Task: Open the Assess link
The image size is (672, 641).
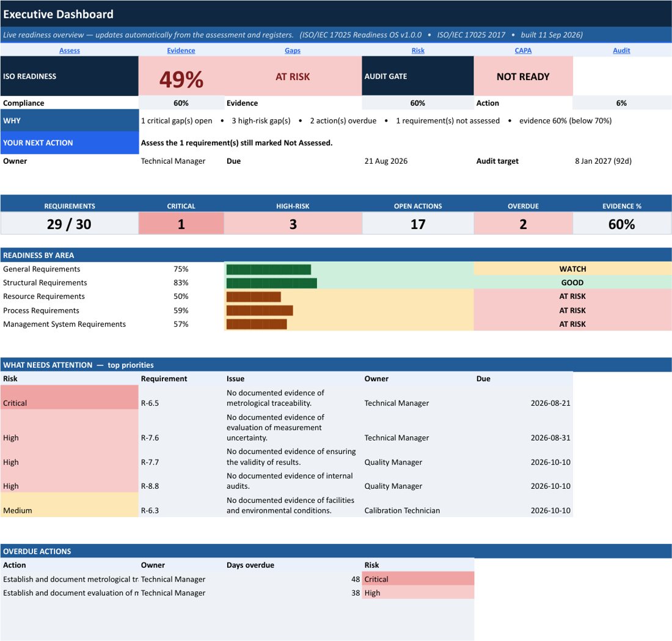Action: point(70,50)
